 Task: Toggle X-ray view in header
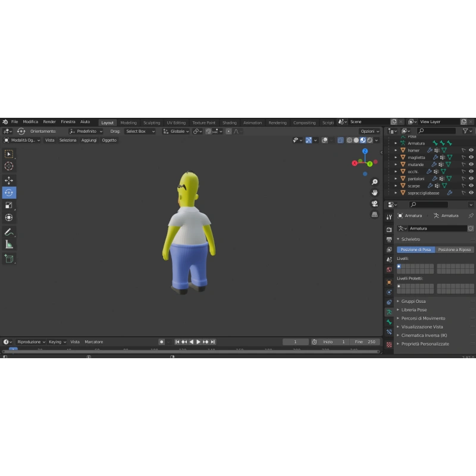click(x=340, y=140)
